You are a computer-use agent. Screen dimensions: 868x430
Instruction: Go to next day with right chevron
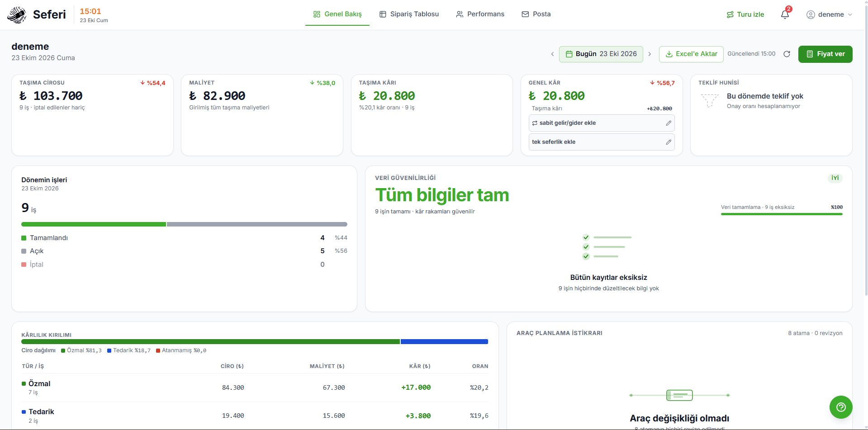[x=650, y=54]
